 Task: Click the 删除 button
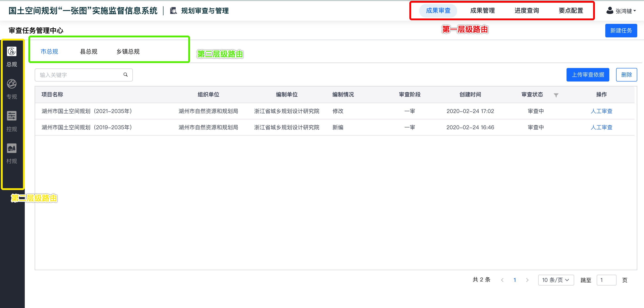[626, 75]
